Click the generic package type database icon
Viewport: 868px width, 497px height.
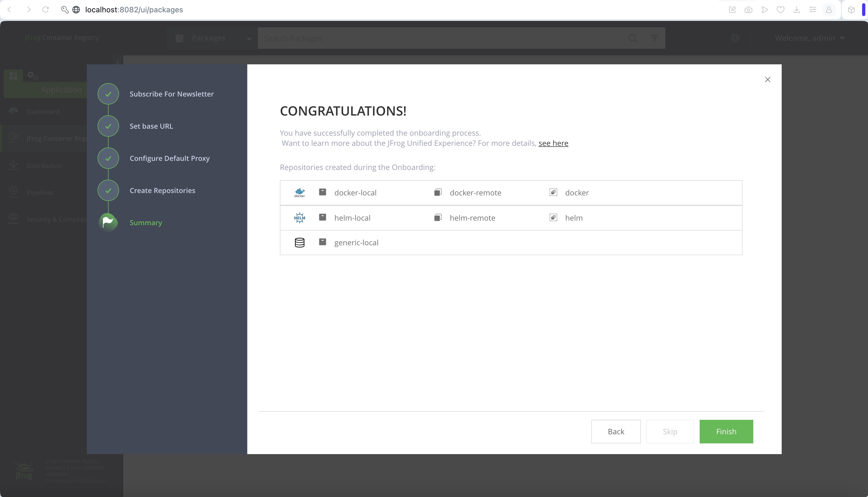tap(299, 243)
